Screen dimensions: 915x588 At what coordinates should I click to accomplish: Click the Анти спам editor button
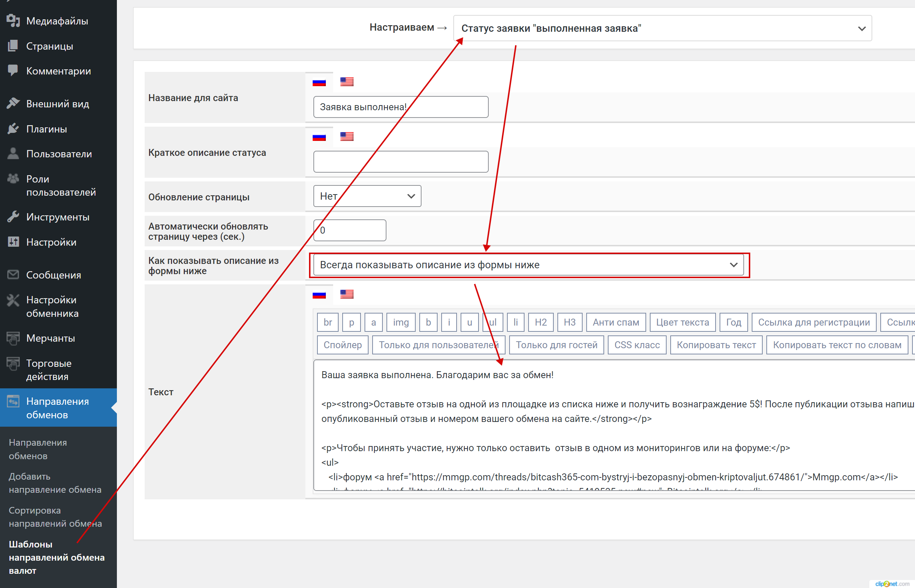coord(615,322)
